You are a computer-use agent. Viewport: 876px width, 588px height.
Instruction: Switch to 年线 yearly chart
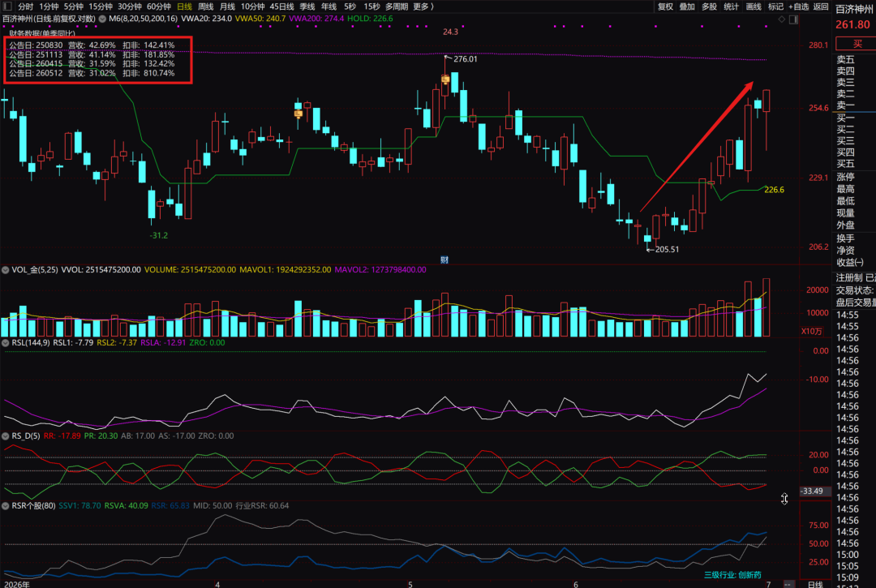point(328,6)
